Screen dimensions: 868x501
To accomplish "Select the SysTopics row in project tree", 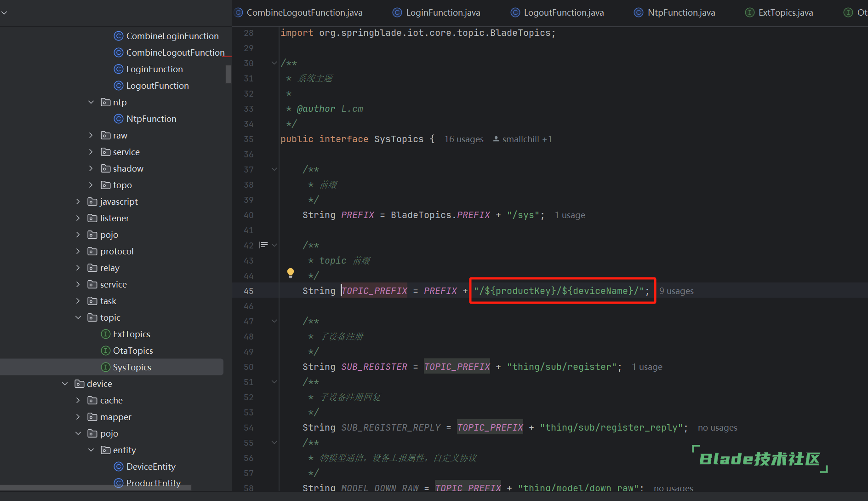I will pos(112,367).
